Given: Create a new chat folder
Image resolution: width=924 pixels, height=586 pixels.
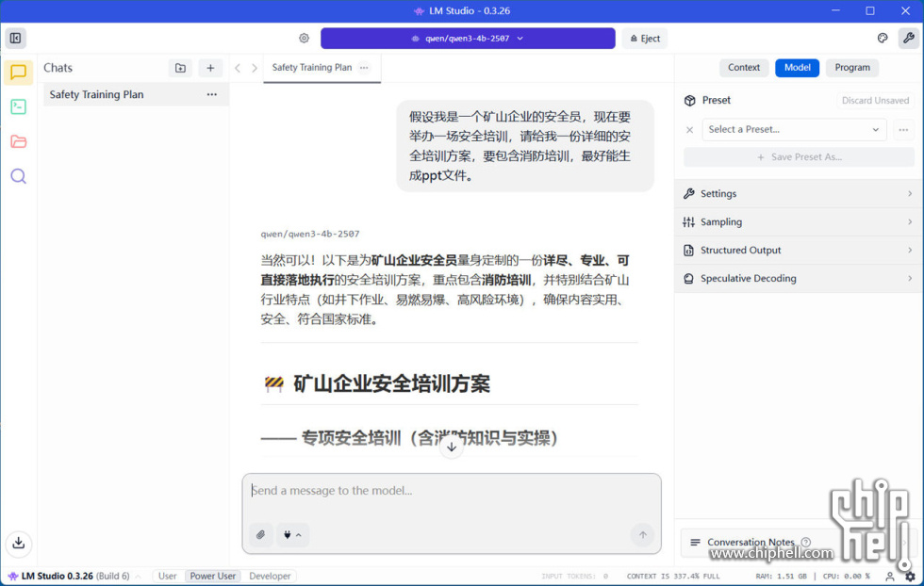Looking at the screenshot, I should pos(180,68).
